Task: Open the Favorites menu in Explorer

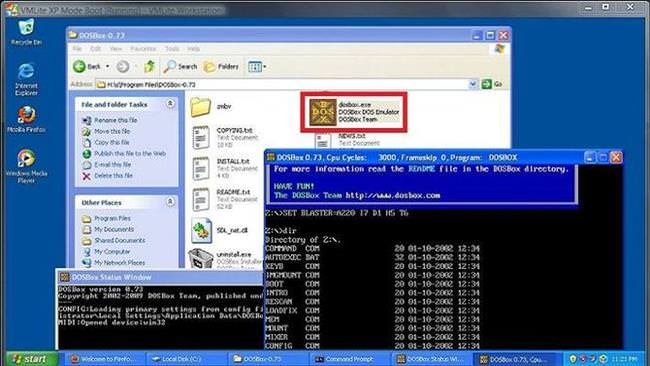Action: (x=143, y=49)
